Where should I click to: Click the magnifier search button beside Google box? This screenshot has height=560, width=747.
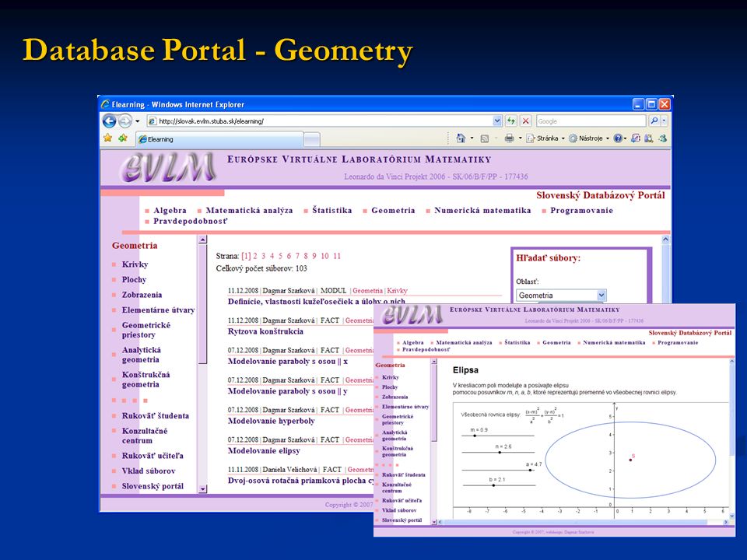[x=654, y=121]
